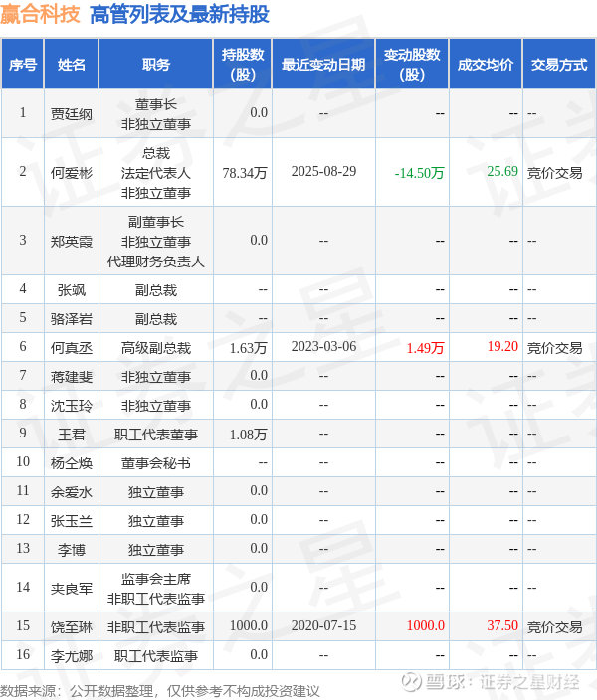Select the name 李博

pos(71,550)
